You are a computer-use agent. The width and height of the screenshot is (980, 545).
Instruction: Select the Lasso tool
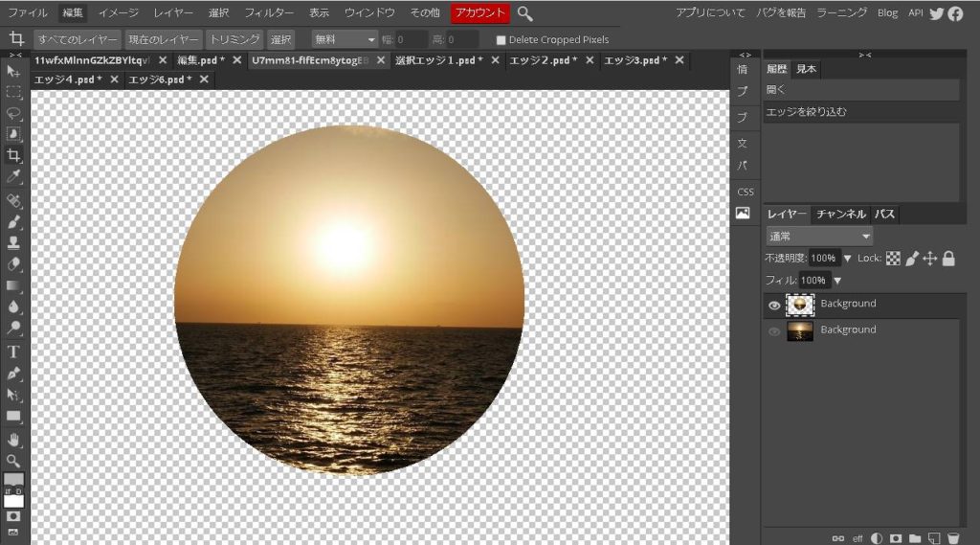[x=13, y=113]
